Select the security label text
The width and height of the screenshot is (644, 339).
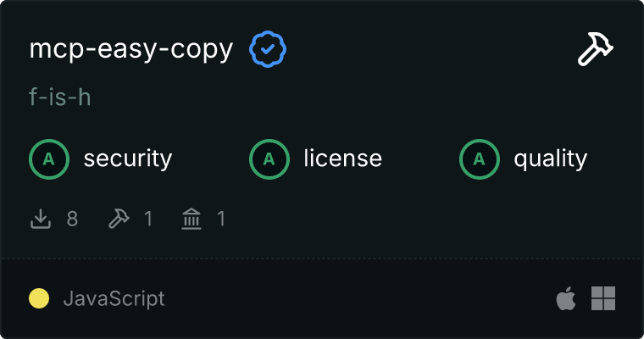[x=128, y=158]
